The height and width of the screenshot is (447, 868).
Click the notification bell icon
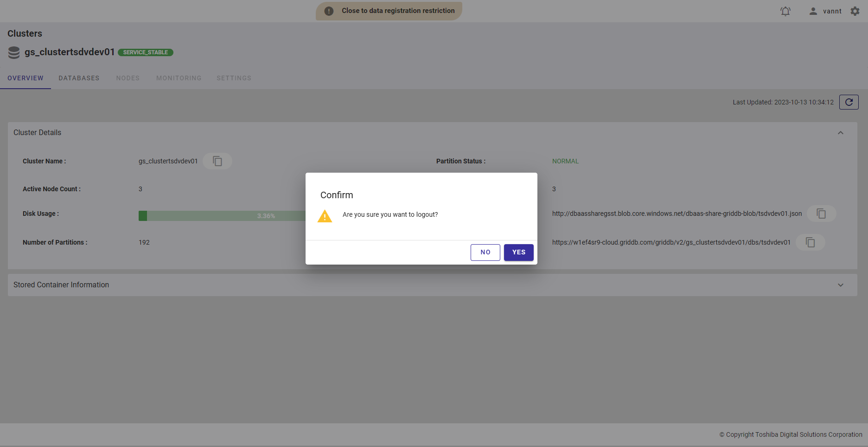[x=785, y=11]
